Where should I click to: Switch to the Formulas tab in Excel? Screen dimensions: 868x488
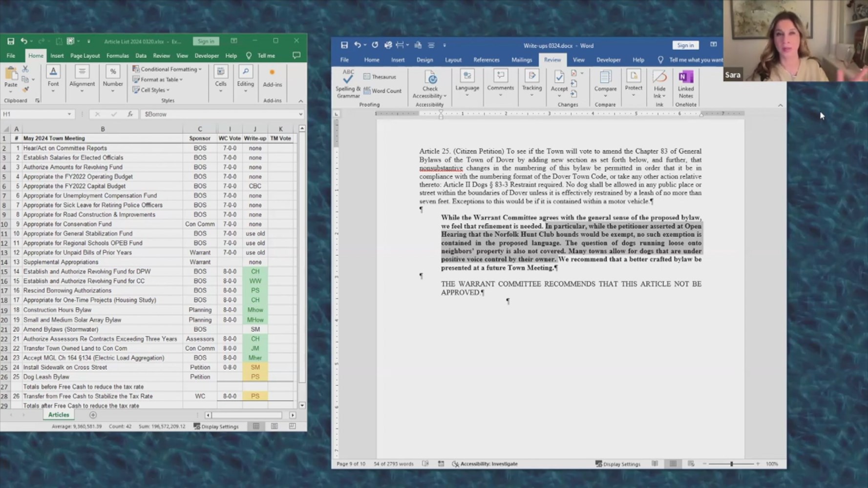[117, 56]
